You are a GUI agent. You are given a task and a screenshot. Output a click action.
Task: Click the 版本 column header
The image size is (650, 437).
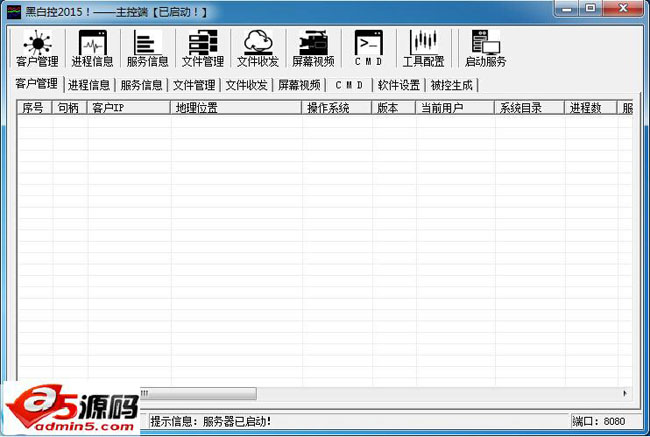(x=394, y=108)
